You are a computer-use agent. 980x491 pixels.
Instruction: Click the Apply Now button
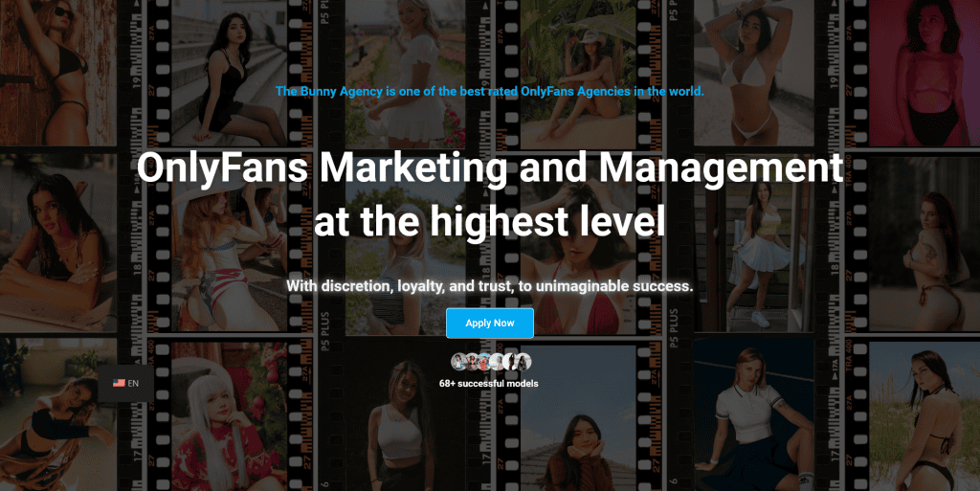pyautogui.click(x=489, y=323)
